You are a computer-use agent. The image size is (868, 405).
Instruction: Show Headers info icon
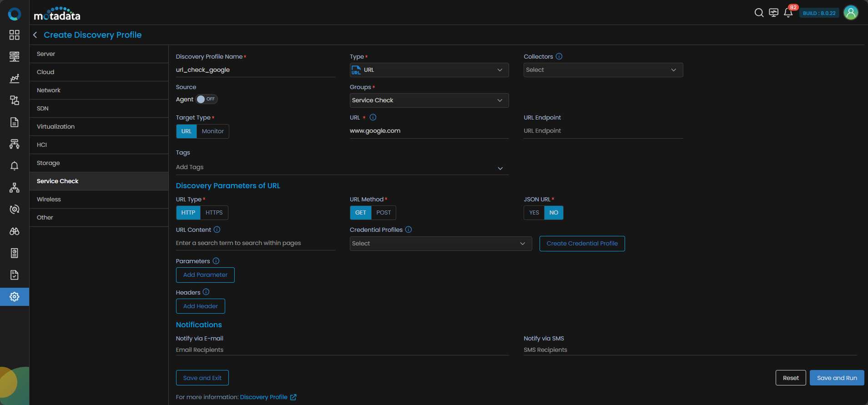coord(206,292)
